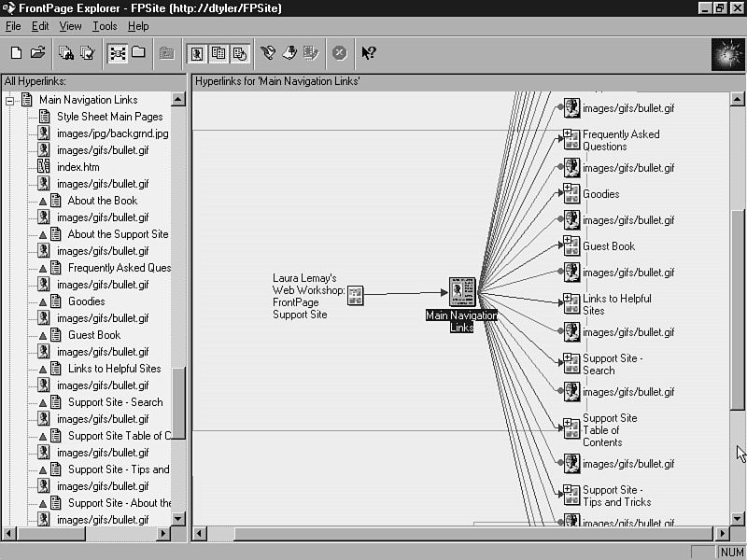Open the Tools menu
The height and width of the screenshot is (560, 747).
pyautogui.click(x=105, y=26)
